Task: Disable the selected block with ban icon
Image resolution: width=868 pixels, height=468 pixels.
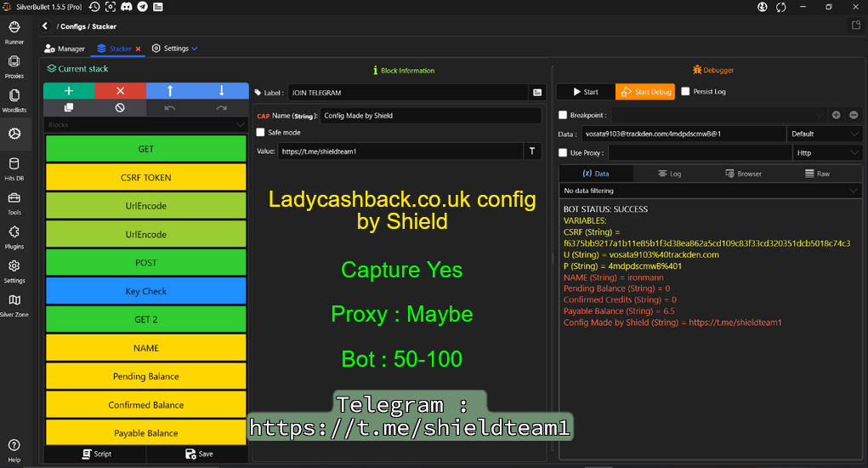Action: pos(120,107)
